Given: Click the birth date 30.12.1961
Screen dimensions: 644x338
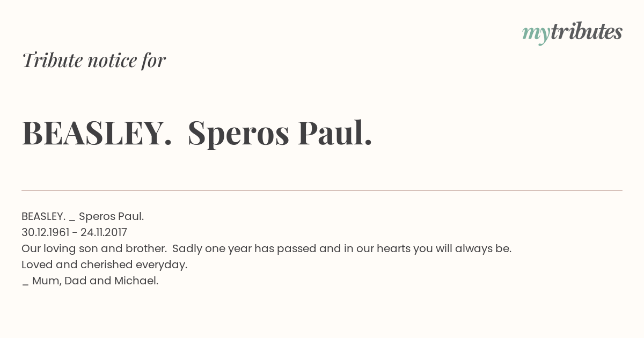Looking at the screenshot, I should pyautogui.click(x=47, y=232).
